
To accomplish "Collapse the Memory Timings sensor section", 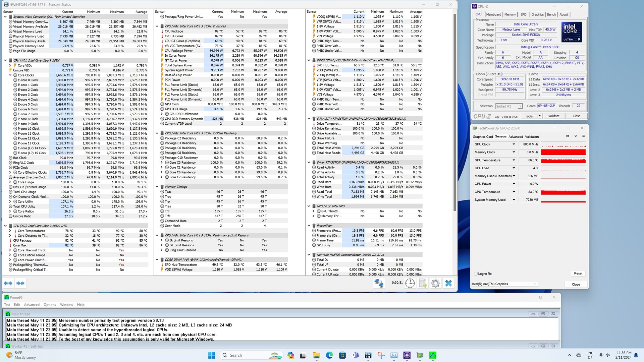I will click(x=157, y=187).
